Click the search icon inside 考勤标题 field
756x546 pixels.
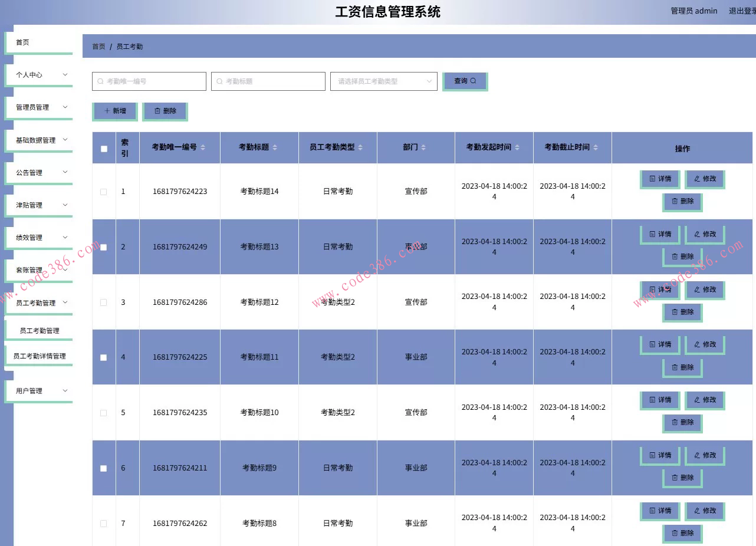(x=220, y=81)
